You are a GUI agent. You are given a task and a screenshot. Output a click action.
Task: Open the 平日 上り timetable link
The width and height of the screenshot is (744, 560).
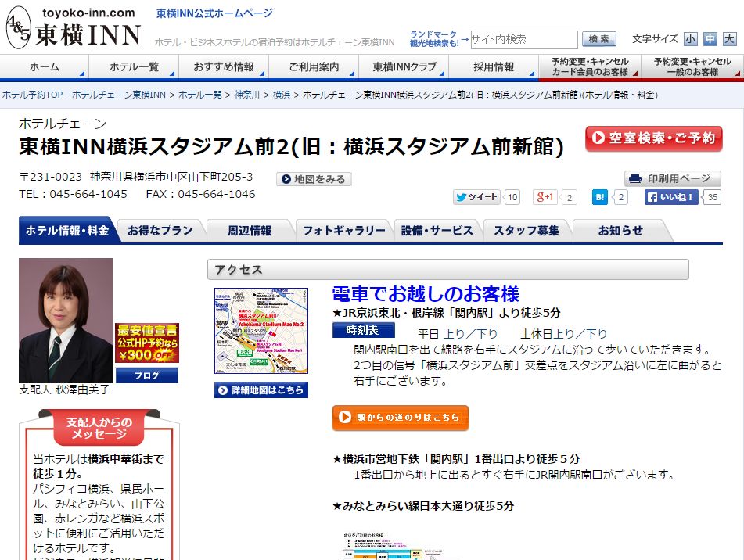point(454,334)
